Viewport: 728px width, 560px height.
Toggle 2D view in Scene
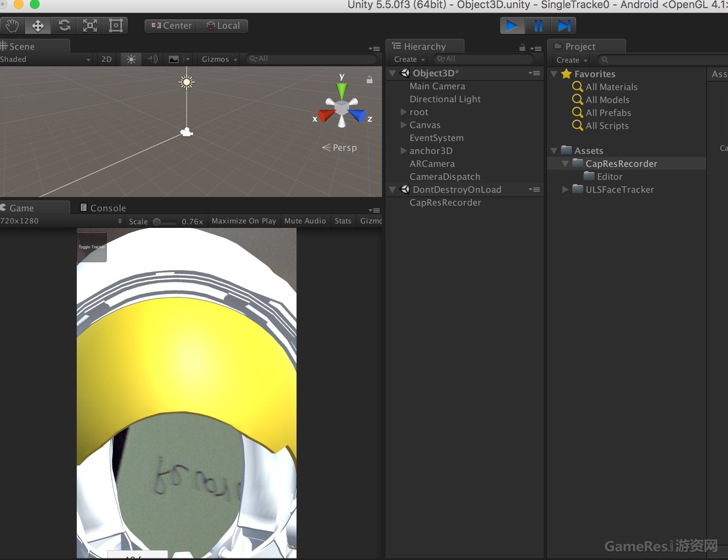[107, 59]
